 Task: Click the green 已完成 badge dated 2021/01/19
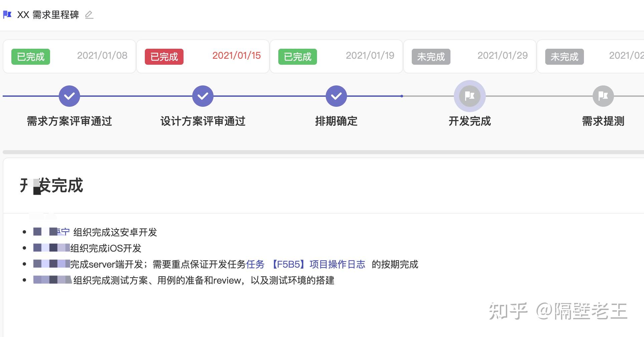point(298,57)
